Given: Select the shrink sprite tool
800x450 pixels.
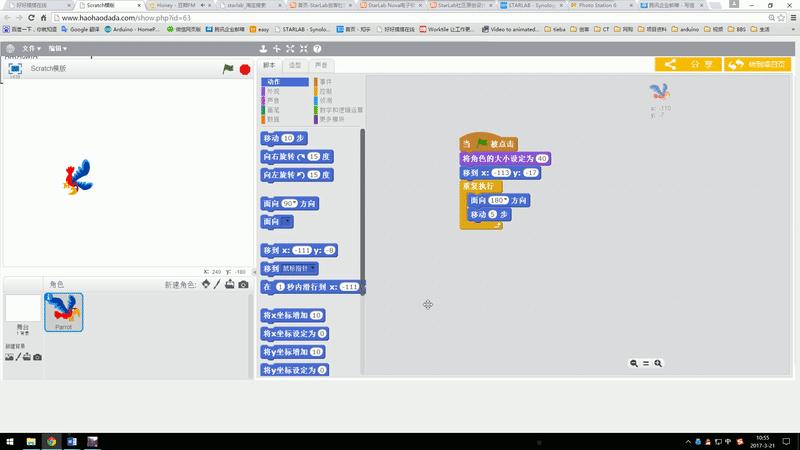Looking at the screenshot, I should pos(304,48).
